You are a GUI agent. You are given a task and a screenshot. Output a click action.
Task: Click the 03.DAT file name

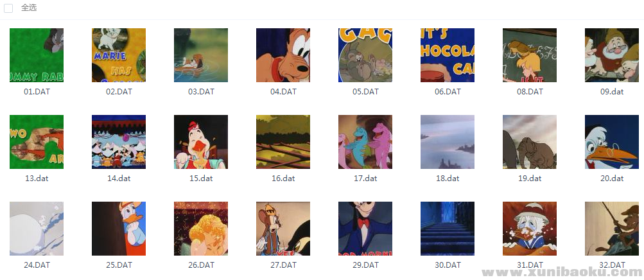[x=201, y=92]
